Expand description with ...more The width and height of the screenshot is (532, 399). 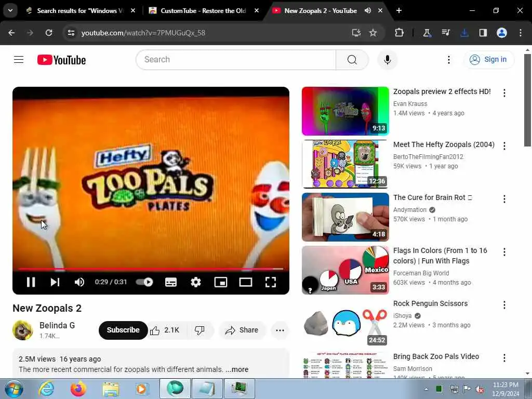click(237, 369)
